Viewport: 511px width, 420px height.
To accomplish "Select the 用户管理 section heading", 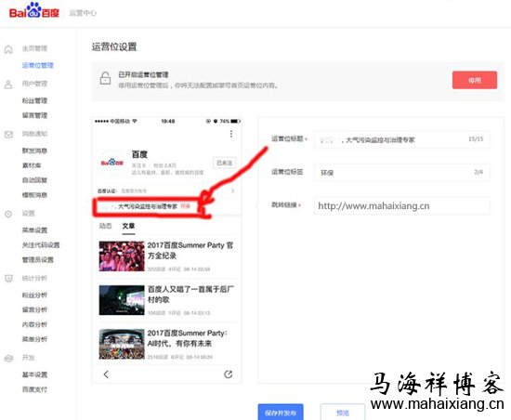I will [35, 84].
